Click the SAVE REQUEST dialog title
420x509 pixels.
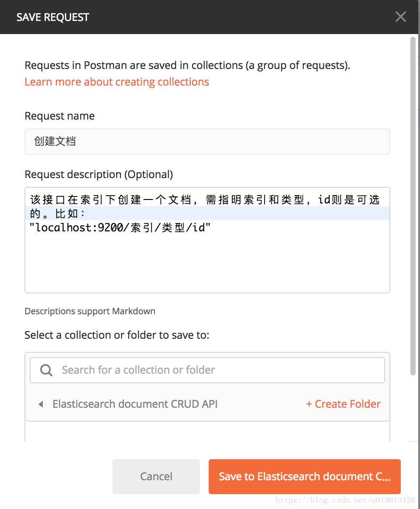tap(52, 17)
